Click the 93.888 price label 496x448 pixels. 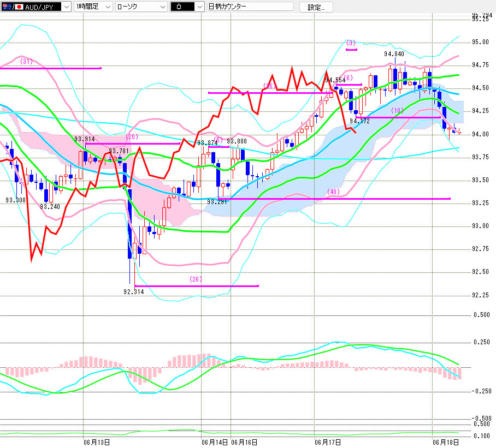point(237,141)
